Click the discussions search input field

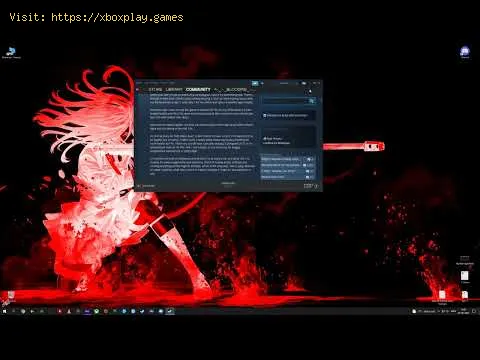pos(285,101)
